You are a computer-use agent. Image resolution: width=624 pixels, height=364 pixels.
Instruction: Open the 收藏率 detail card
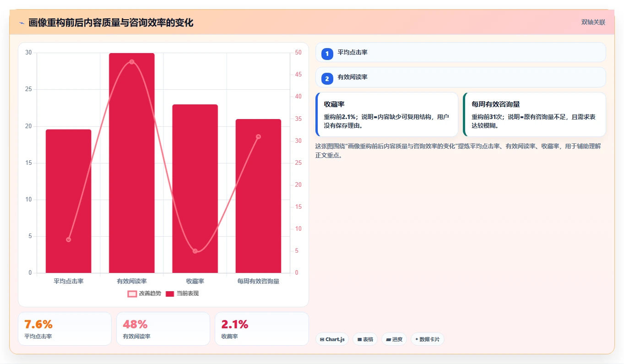tap(387, 114)
